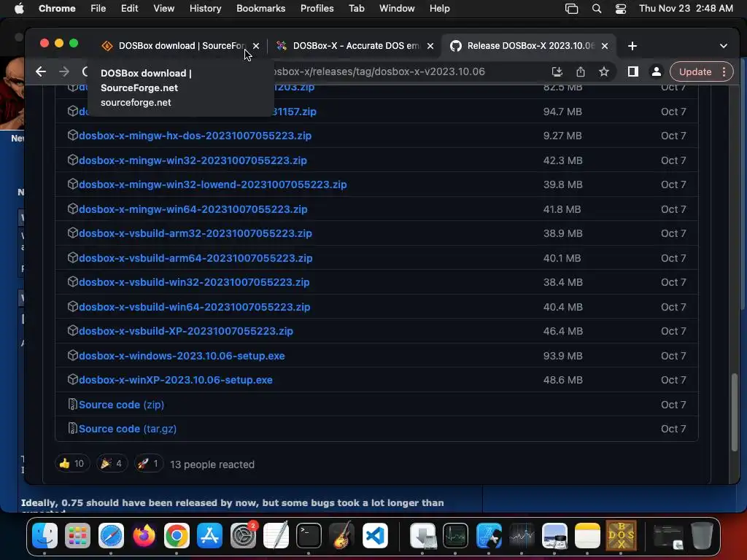747x560 pixels.
Task: Click Stage Manager windows icon in menu bar
Action: pyautogui.click(x=571, y=9)
